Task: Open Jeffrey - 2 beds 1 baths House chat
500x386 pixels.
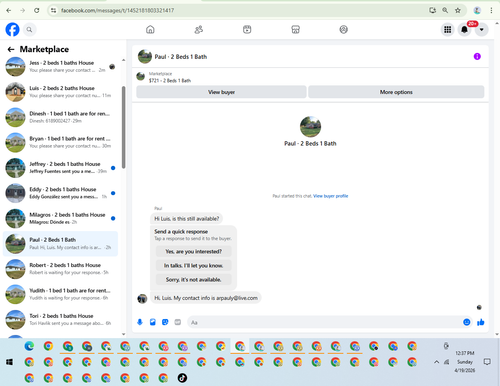Action: click(x=60, y=168)
